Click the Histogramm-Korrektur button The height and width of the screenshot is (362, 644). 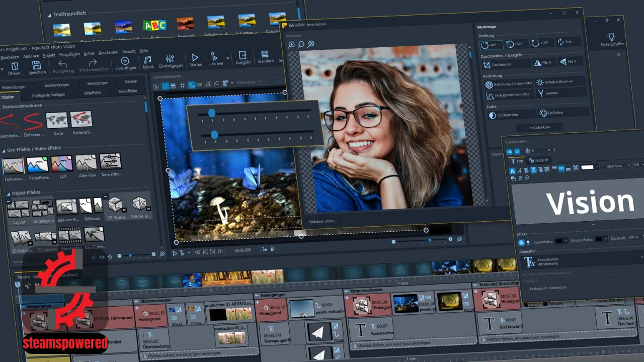(x=509, y=95)
